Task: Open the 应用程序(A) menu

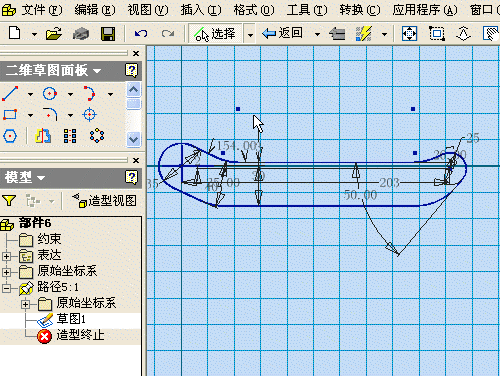Action: [425, 10]
